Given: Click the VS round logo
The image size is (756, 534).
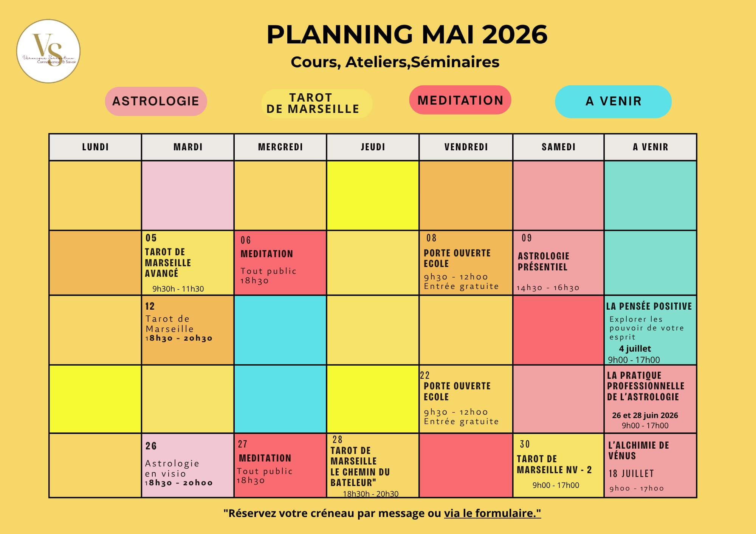Looking at the screenshot, I should pos(48,51).
